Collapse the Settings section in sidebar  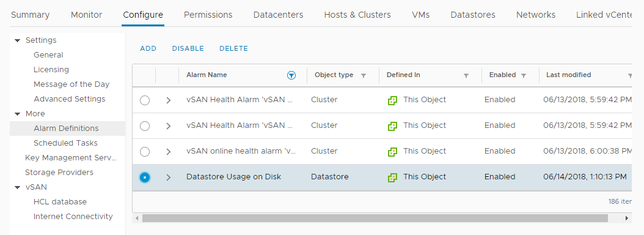pos(17,40)
